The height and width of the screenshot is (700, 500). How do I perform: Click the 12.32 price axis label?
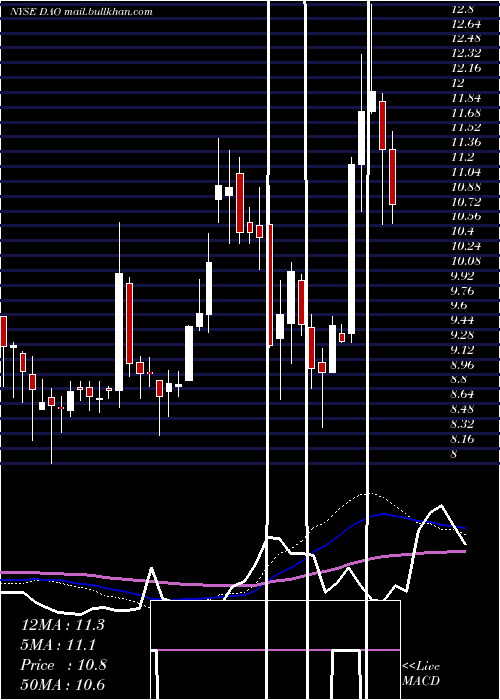coord(466,53)
